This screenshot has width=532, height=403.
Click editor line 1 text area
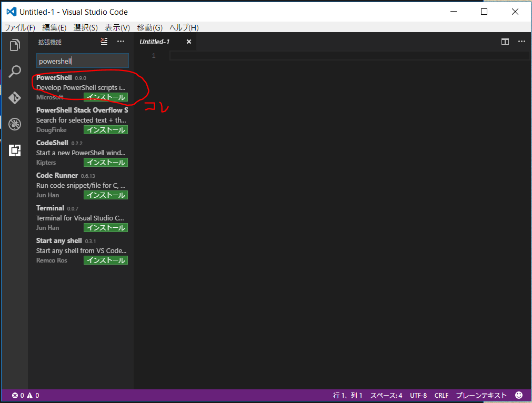pos(349,56)
